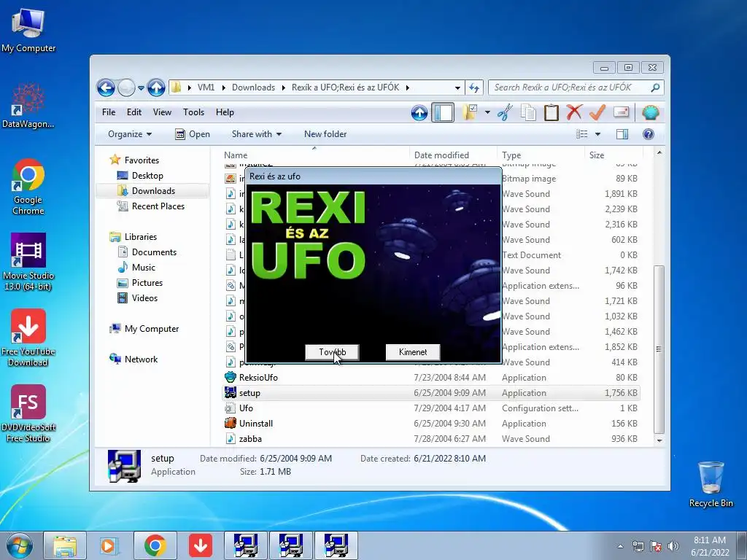This screenshot has width=747, height=560.
Task: Click the Copy pages icon
Action: [528, 113]
